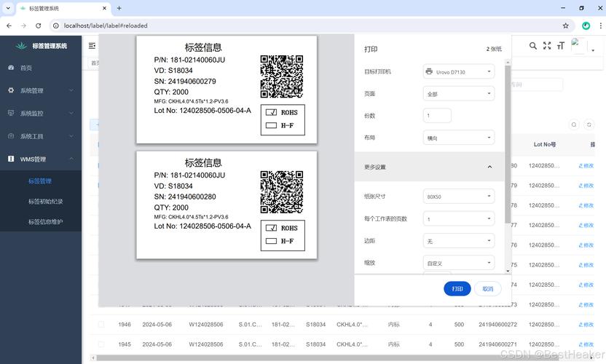
Task: Click the browser forward arrow
Action: coord(23,25)
